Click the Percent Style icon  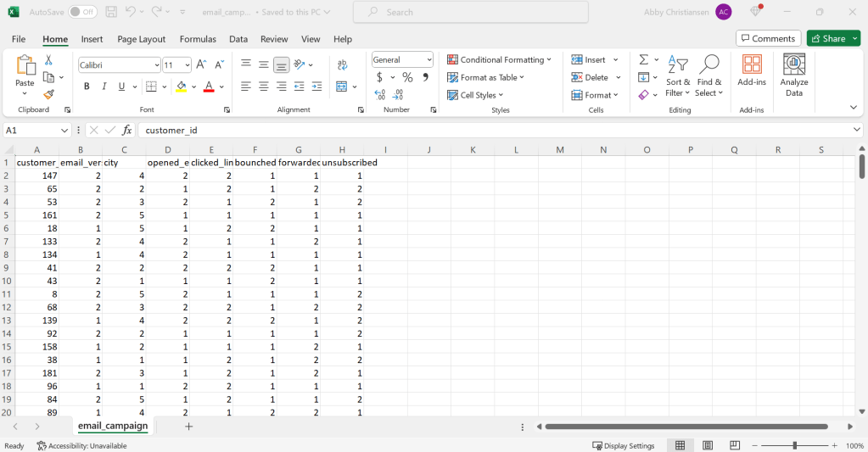tap(407, 77)
